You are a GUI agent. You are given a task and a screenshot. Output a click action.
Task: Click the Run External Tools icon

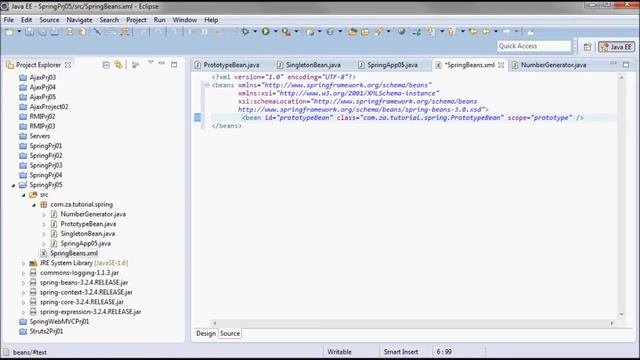tap(287, 31)
